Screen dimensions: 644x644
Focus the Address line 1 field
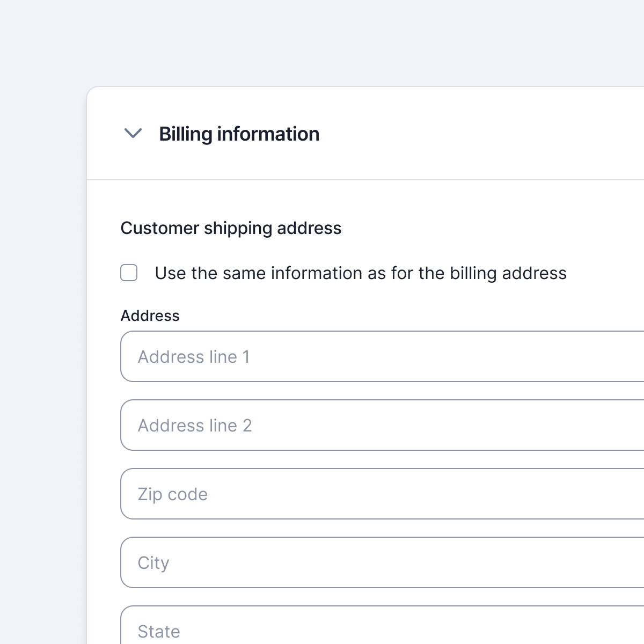click(382, 356)
